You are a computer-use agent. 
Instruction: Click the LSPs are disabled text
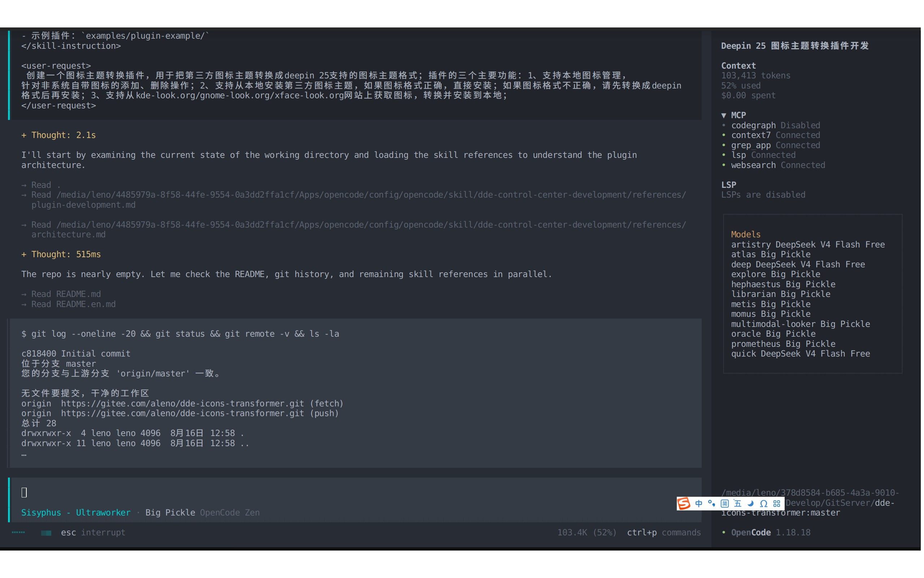point(763,195)
